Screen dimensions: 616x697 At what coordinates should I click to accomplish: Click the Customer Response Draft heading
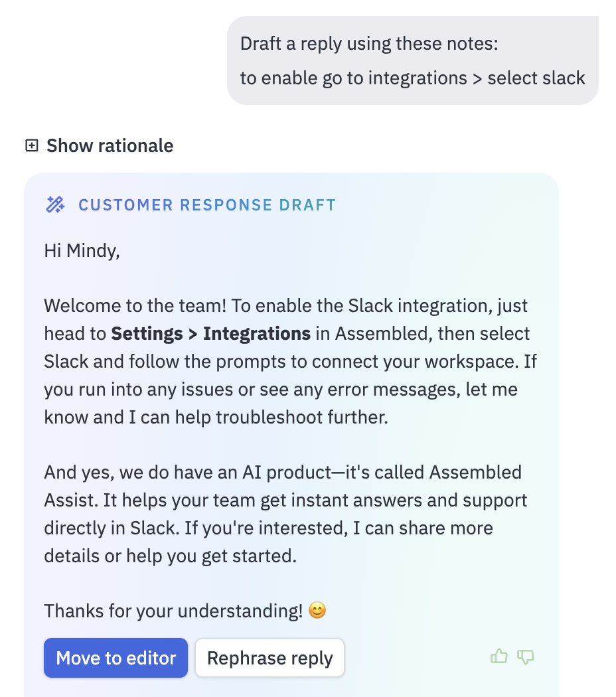[x=207, y=205]
